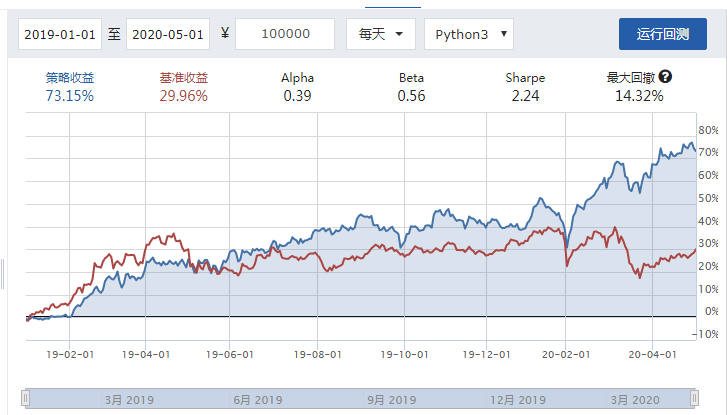Click the 策略收益 strategy return label
The image size is (727, 415).
pyautogui.click(x=70, y=77)
